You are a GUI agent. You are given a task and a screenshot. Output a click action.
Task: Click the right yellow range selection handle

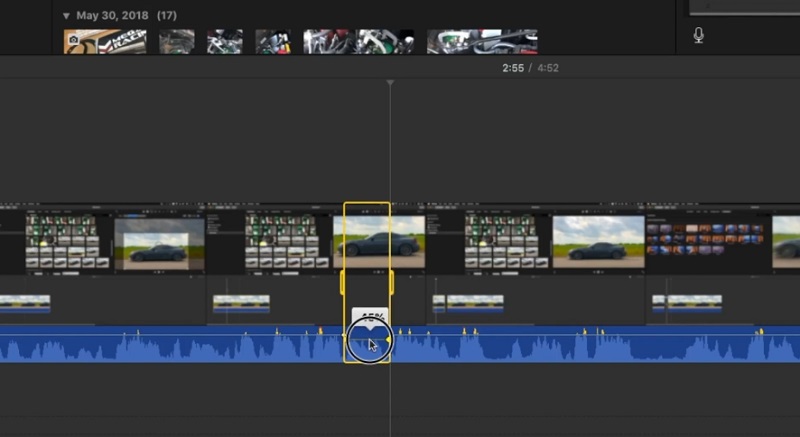coord(391,282)
